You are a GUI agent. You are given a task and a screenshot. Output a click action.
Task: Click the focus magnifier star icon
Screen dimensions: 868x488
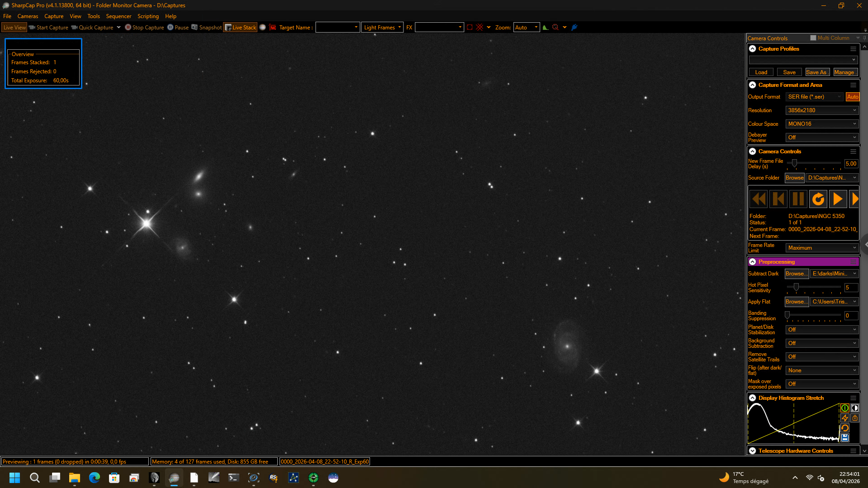(555, 28)
